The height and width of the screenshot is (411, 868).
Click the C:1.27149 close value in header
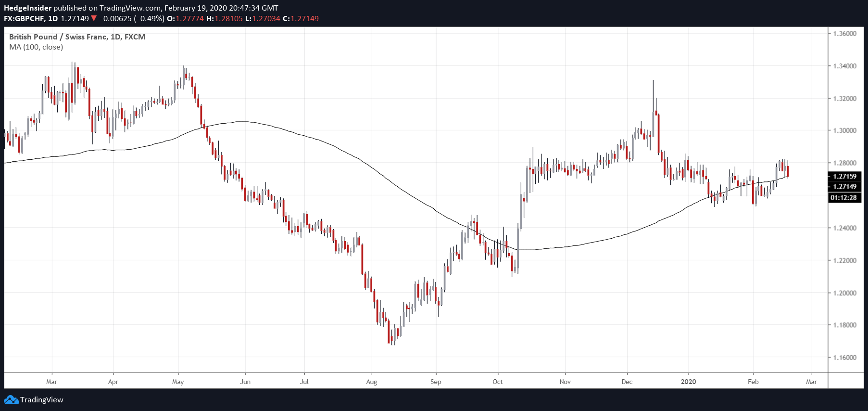pyautogui.click(x=301, y=18)
